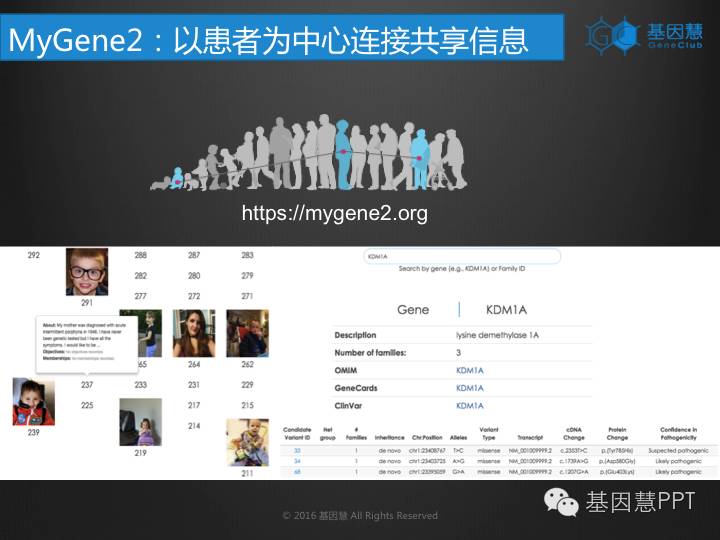Open the OMIM KDM1A link
720x540 pixels.
coord(469,370)
